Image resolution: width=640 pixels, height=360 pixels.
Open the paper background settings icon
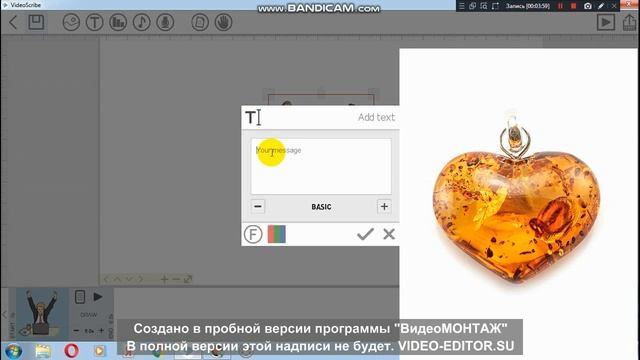tap(200, 22)
